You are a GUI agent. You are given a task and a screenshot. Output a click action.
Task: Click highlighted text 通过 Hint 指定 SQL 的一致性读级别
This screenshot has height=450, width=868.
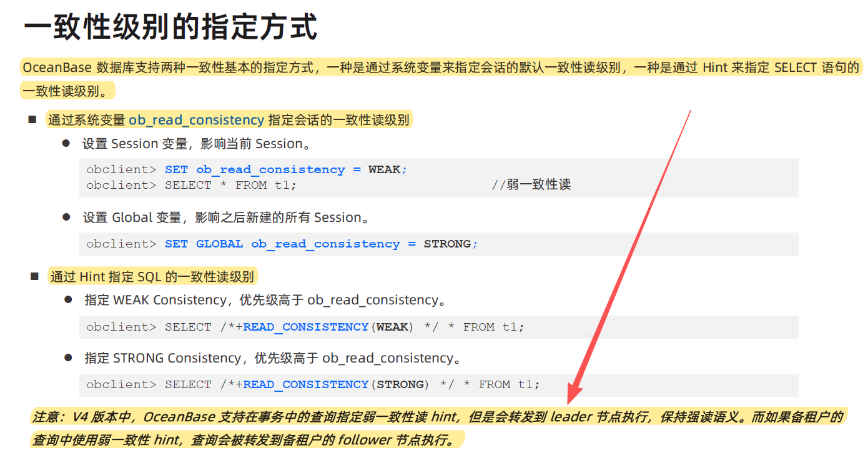pyautogui.click(x=152, y=276)
